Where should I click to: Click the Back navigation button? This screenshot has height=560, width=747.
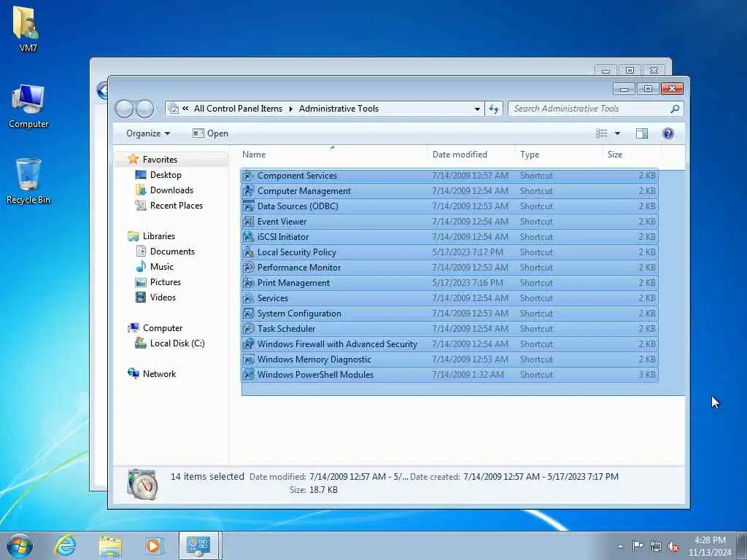pyautogui.click(x=124, y=109)
